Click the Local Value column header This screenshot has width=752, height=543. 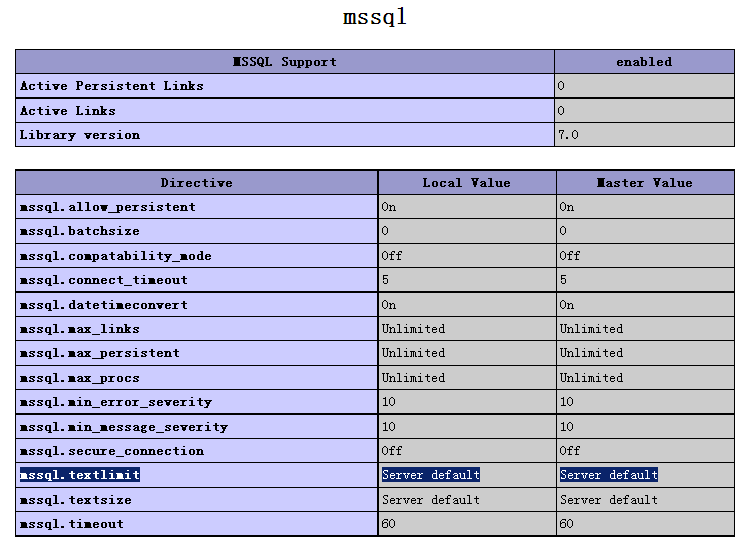pos(467,183)
